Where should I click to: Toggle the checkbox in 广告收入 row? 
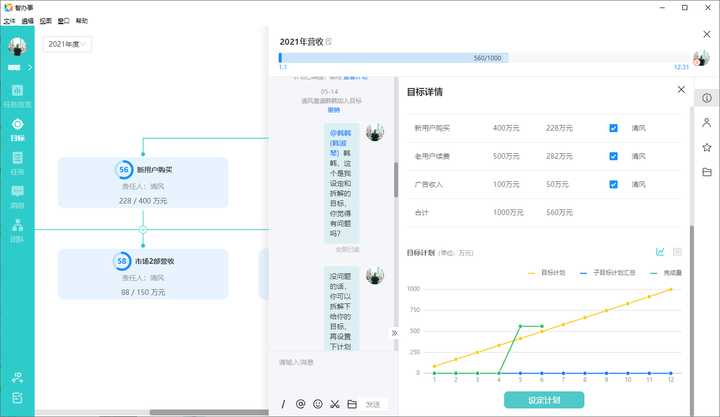(613, 184)
